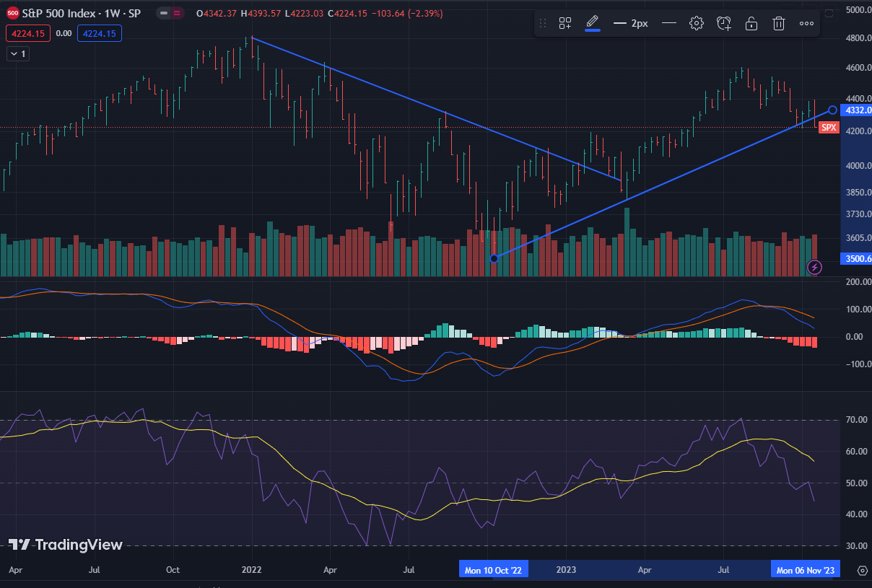Open chart settings gear at bottom right
The image size is (872, 588).
click(x=862, y=570)
